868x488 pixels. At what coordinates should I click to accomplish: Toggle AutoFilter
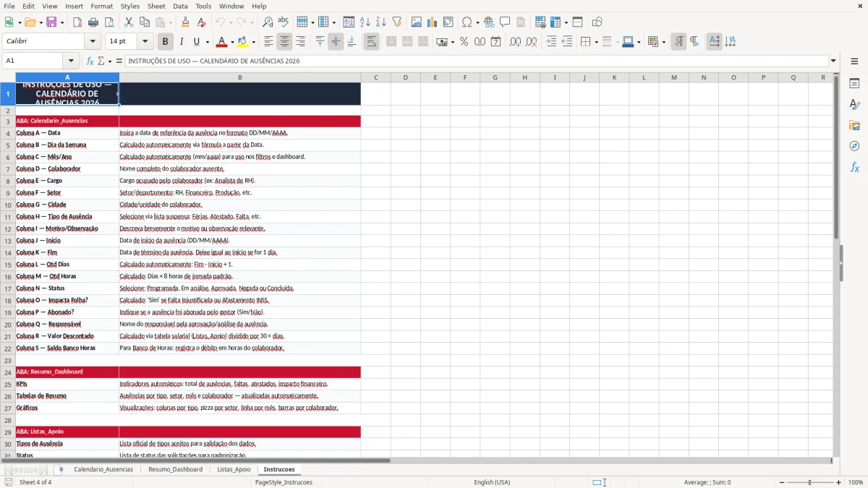tap(396, 22)
